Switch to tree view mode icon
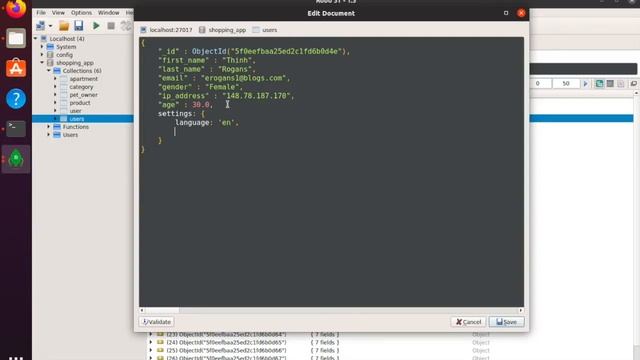 pos(599,83)
